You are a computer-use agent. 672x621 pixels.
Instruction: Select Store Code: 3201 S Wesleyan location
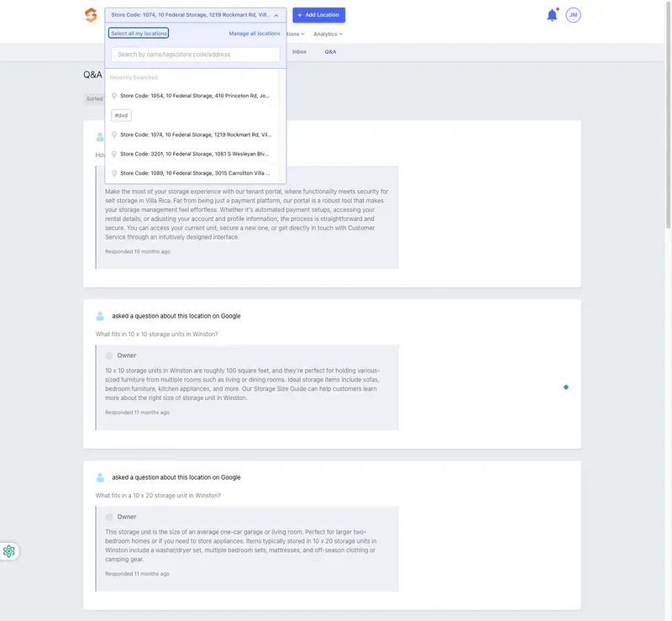(x=192, y=154)
